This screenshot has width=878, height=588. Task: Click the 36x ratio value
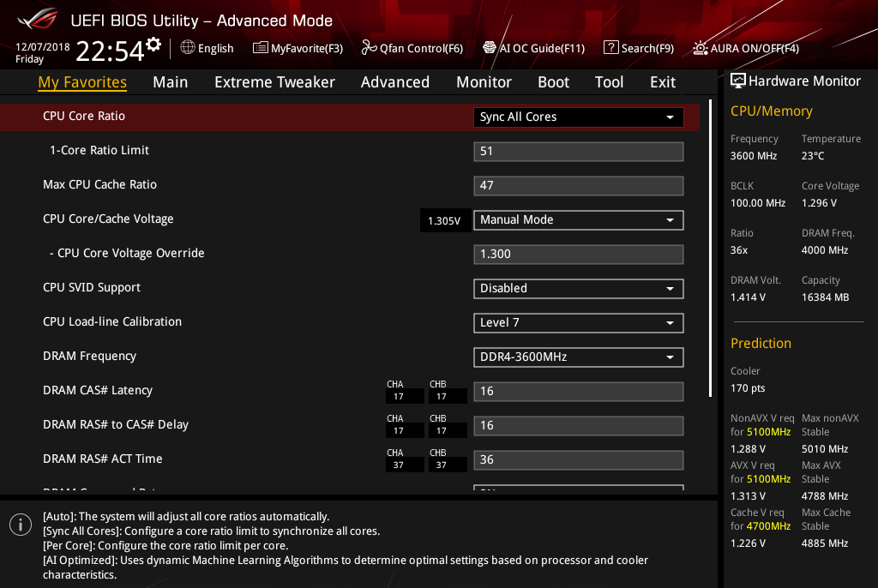point(739,249)
